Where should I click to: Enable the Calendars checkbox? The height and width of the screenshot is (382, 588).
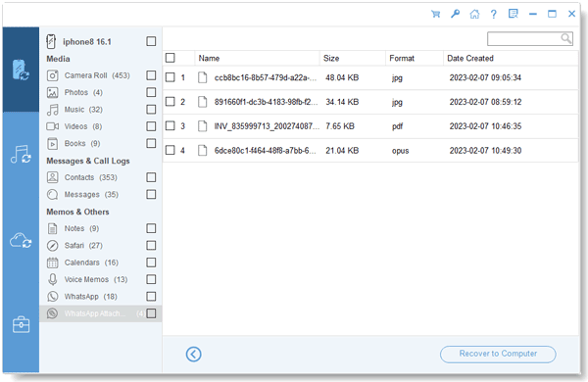[151, 263]
